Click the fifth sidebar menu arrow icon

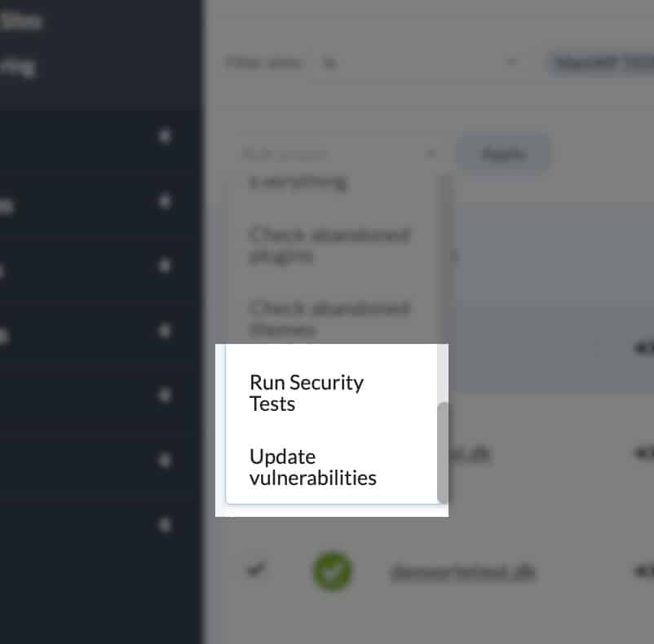click(165, 395)
